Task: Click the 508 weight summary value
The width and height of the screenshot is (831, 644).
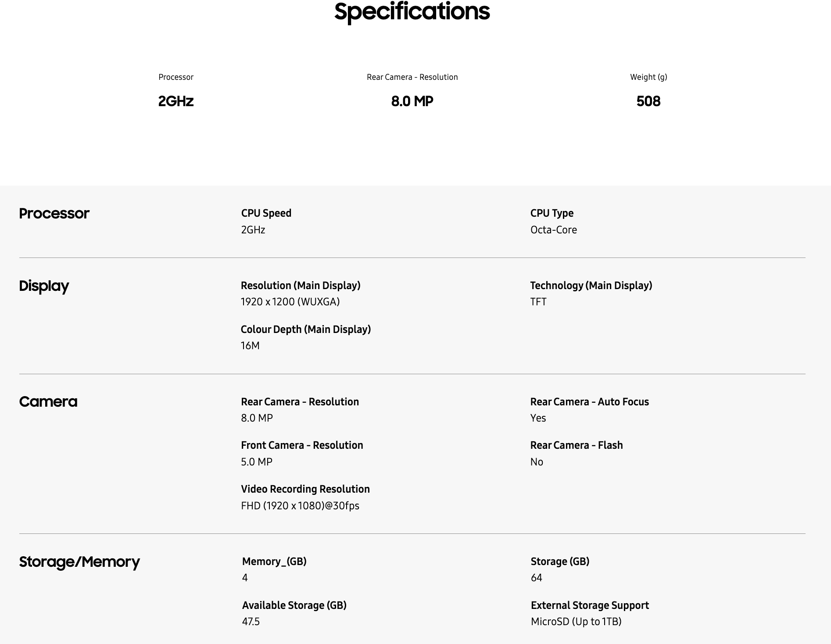Action: click(x=648, y=101)
